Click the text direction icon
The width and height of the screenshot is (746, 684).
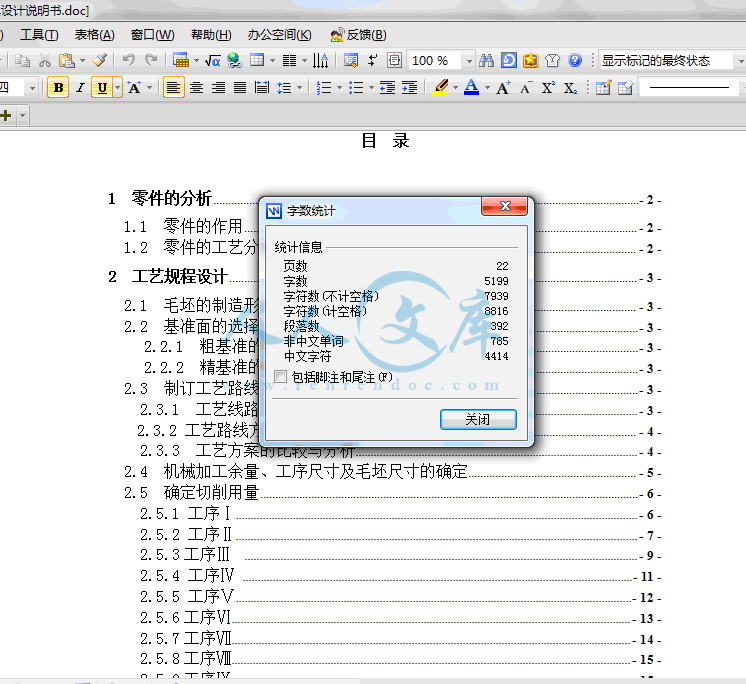(x=320, y=60)
